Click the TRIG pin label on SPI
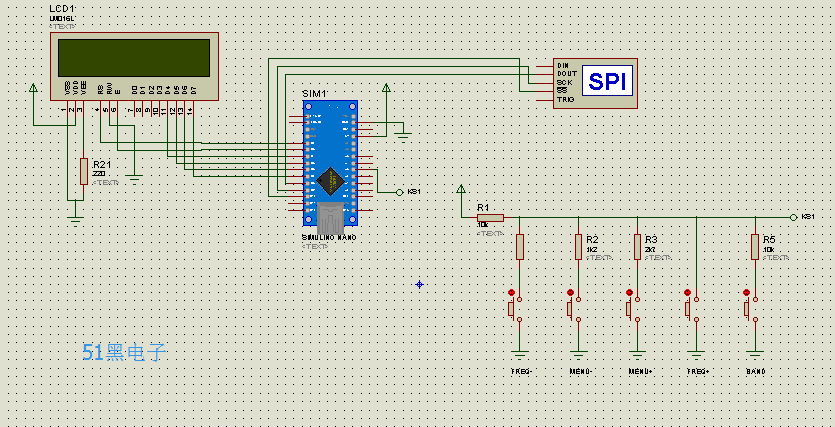 (566, 100)
